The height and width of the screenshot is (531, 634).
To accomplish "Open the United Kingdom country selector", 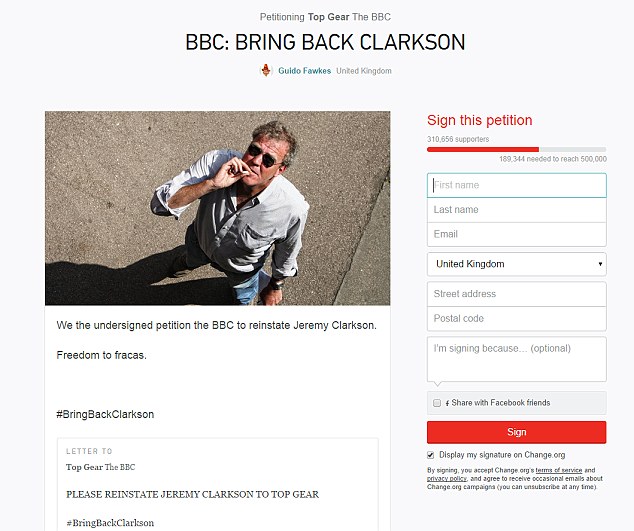I will pos(516,264).
